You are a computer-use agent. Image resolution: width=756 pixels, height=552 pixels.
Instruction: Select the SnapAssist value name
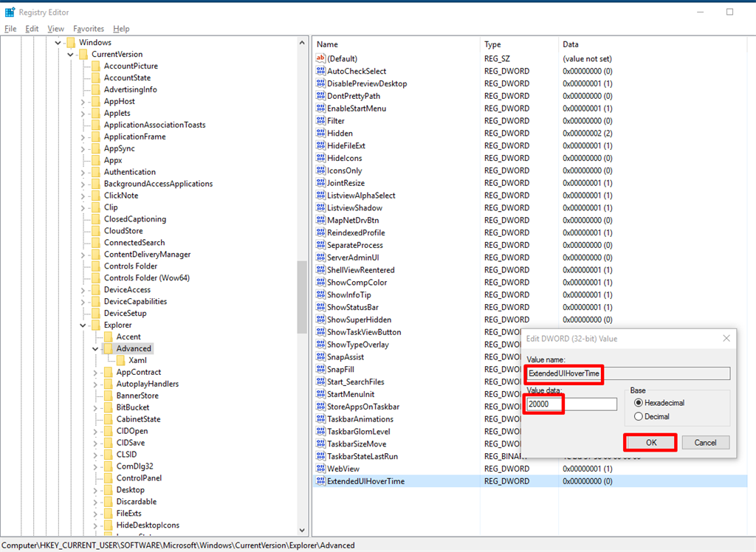pos(346,356)
